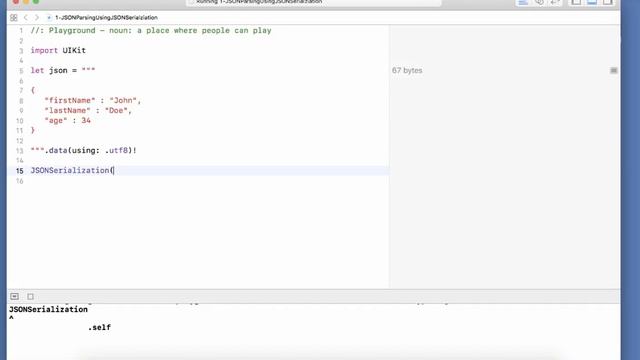Click the closing brace on line 11

point(33,131)
